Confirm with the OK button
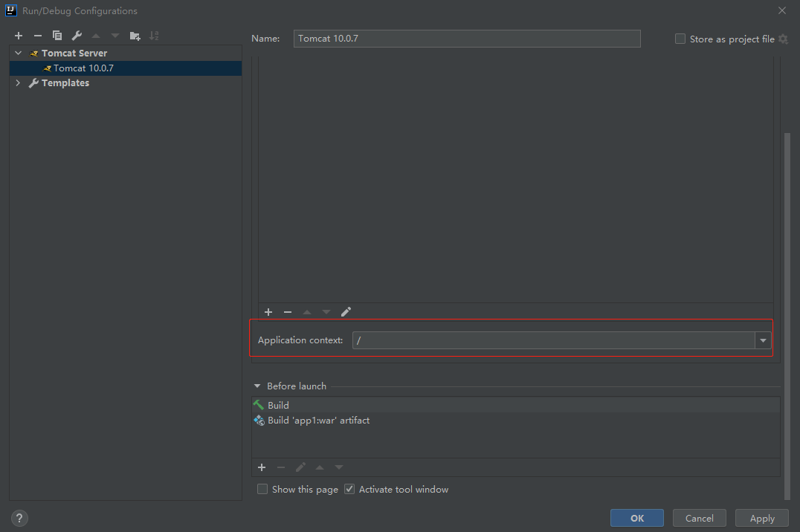The width and height of the screenshot is (800, 532). point(637,518)
